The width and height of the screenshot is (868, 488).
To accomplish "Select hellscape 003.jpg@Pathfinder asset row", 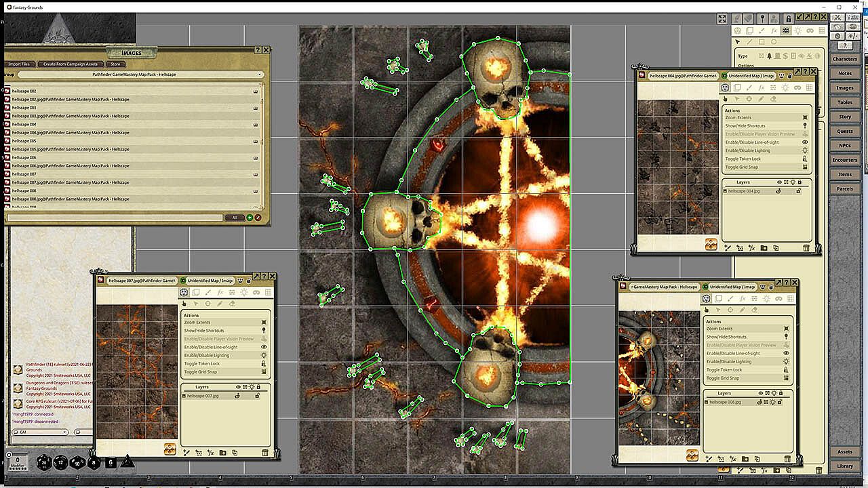I will pos(134,116).
